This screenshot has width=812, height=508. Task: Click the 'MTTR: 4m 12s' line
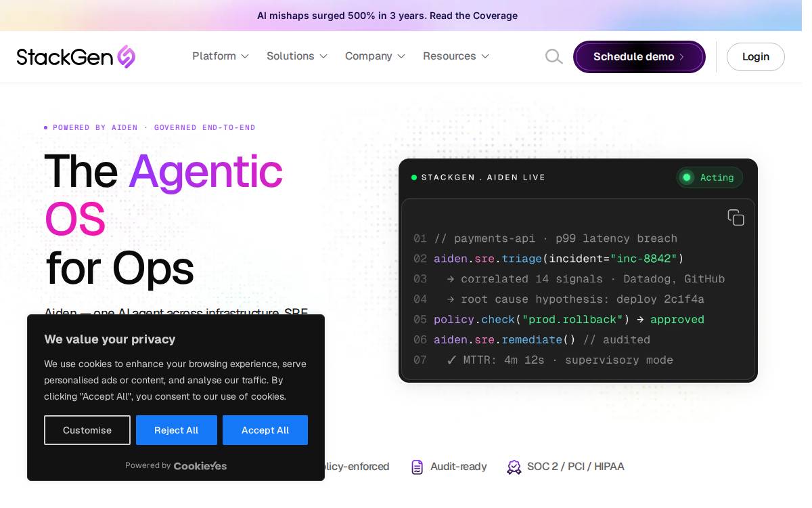[x=560, y=360]
